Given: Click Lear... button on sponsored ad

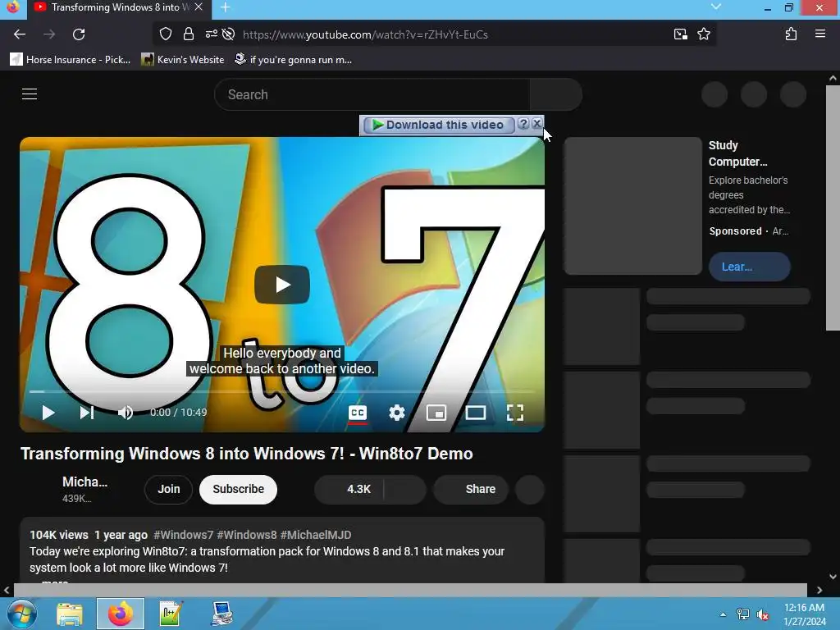Looking at the screenshot, I should 750,267.
